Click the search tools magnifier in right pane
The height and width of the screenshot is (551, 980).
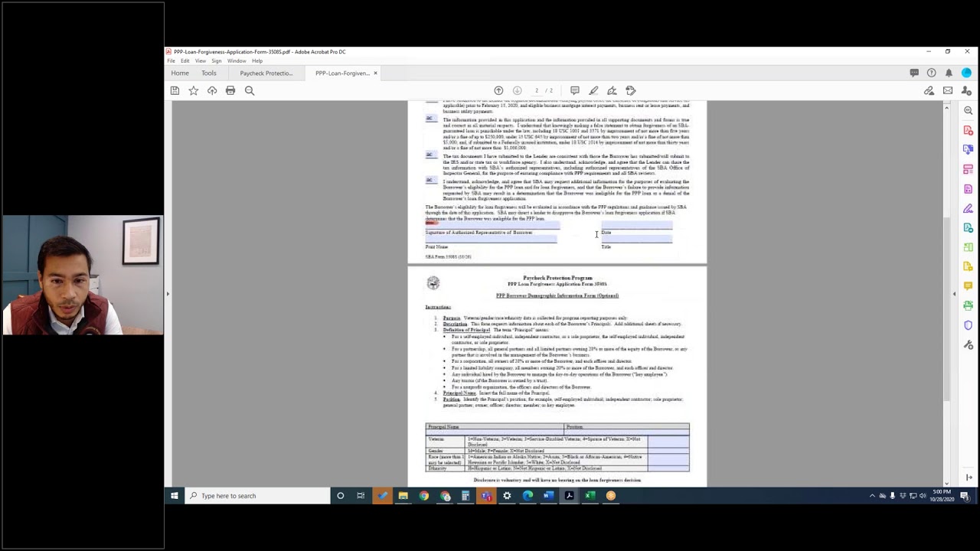click(969, 111)
